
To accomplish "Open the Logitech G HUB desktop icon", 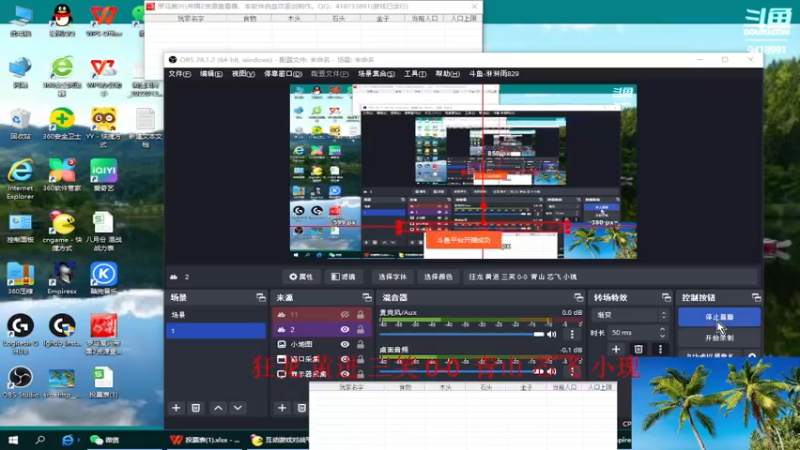I will pyautogui.click(x=20, y=334).
